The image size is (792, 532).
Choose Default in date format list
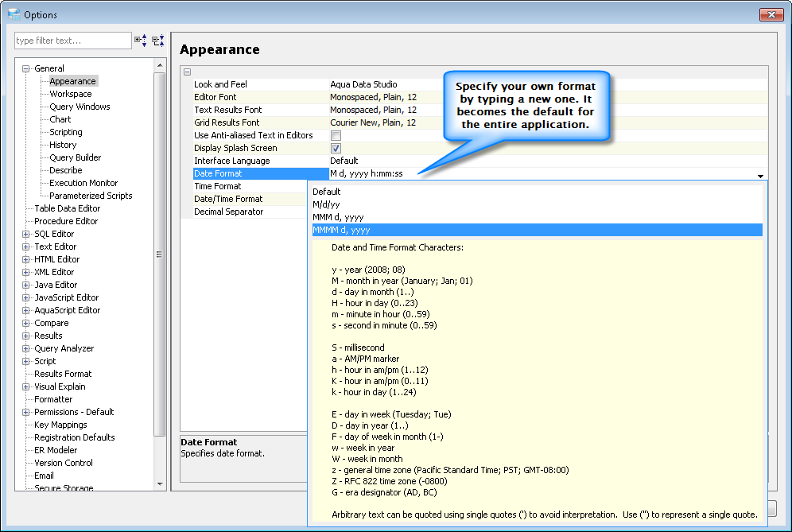[538, 192]
